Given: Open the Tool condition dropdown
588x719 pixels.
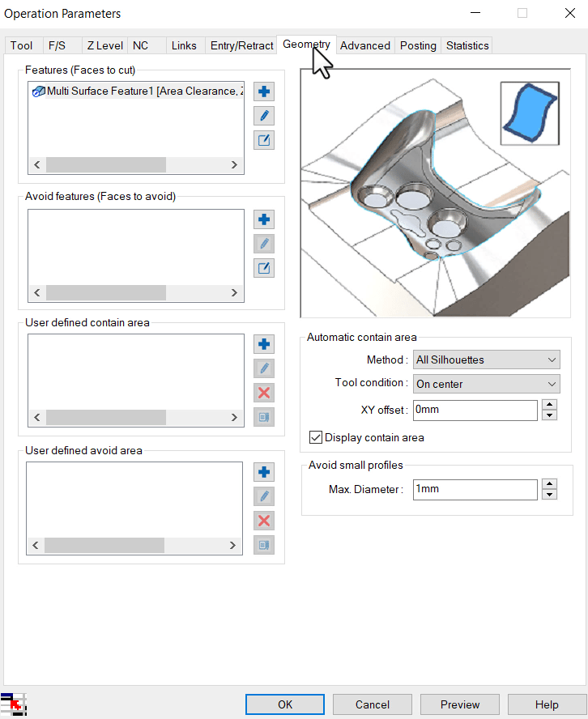Looking at the screenshot, I should click(x=486, y=384).
